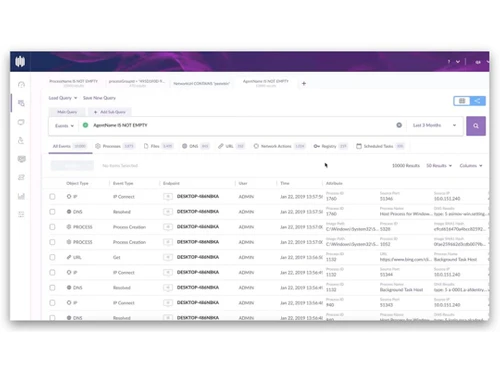Click the User column header

(x=243, y=183)
